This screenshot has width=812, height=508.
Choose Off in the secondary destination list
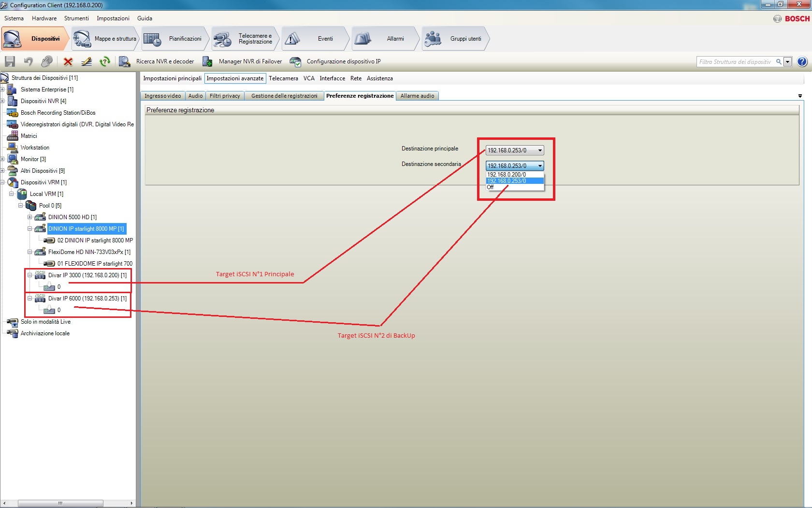[x=515, y=187]
